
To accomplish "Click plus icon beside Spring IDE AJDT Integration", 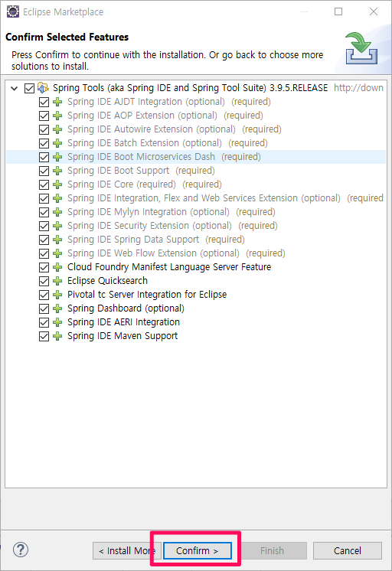I will coord(57,102).
